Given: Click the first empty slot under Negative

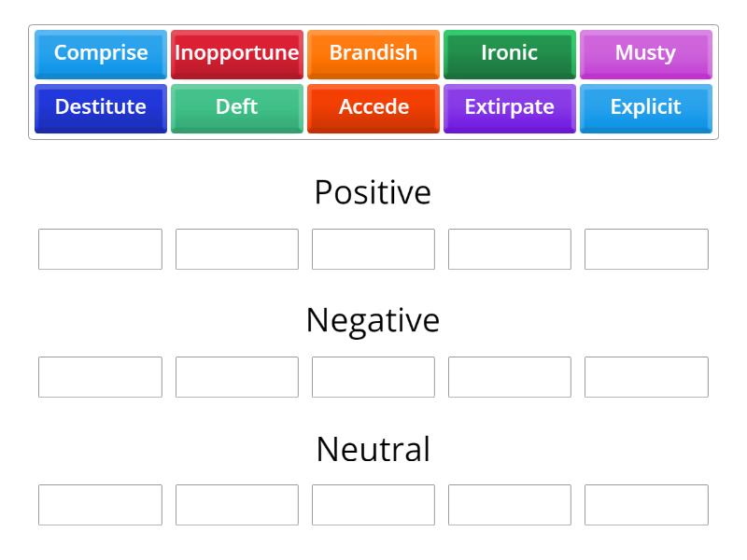Looking at the screenshot, I should (x=100, y=377).
